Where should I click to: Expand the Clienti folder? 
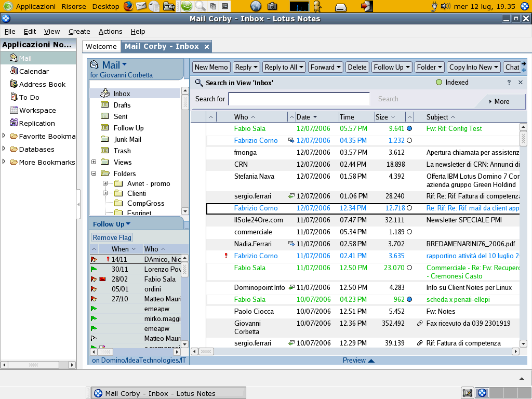pos(105,193)
